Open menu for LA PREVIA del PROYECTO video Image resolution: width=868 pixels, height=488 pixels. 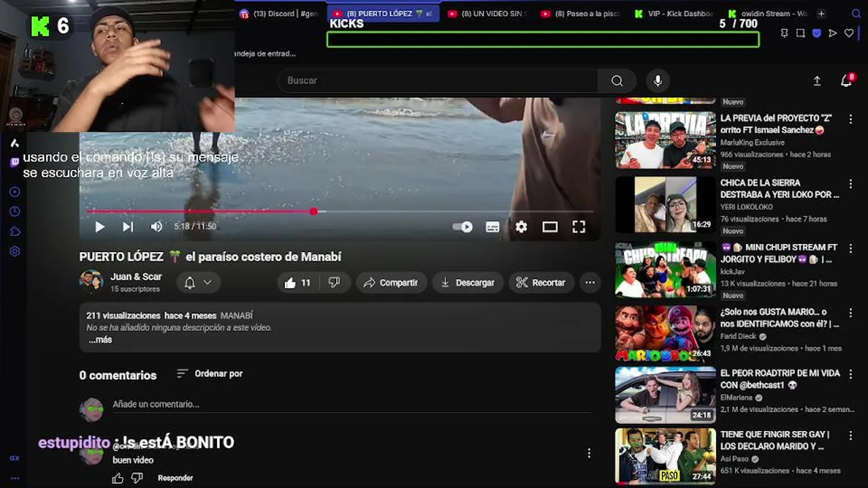coord(850,119)
